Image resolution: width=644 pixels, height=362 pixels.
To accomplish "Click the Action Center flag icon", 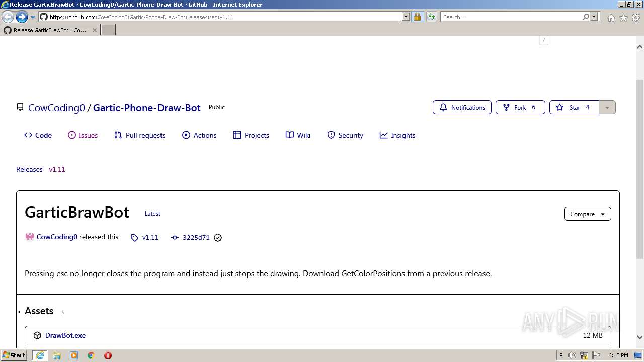I will click(596, 355).
